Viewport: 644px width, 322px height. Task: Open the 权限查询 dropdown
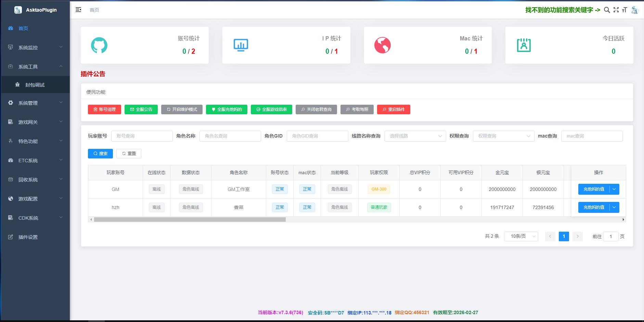[503, 136]
